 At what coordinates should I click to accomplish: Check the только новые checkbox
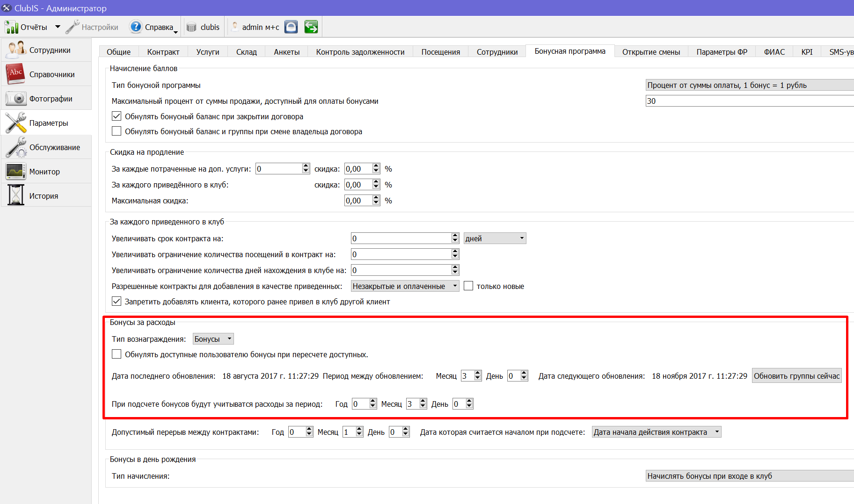[x=468, y=286]
